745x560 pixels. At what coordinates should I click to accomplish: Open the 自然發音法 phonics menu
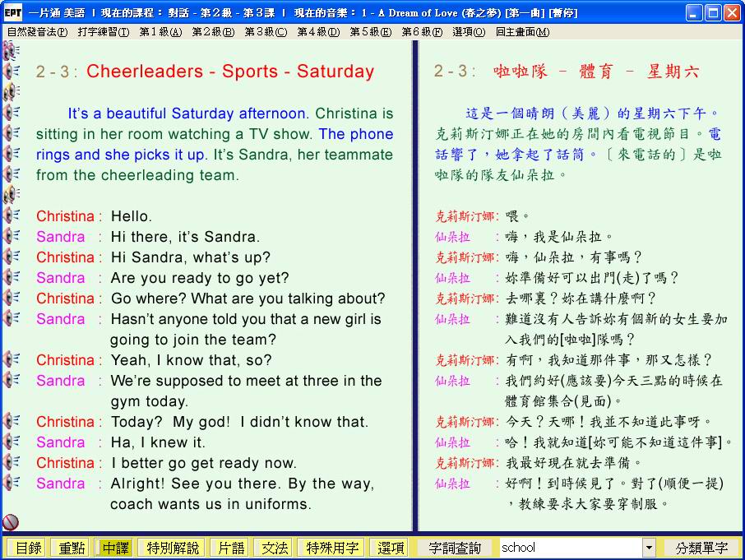[37, 32]
